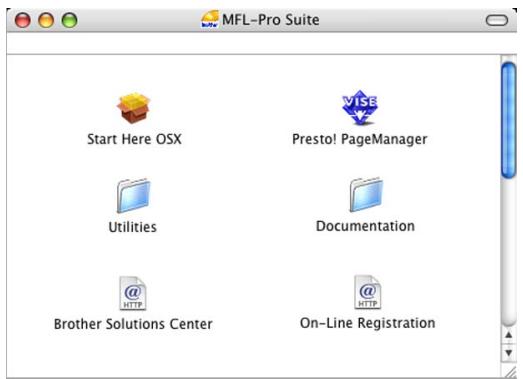The width and height of the screenshot is (523, 379).
Task: Toggle the toolbar with the oval button
Action: click(x=497, y=20)
